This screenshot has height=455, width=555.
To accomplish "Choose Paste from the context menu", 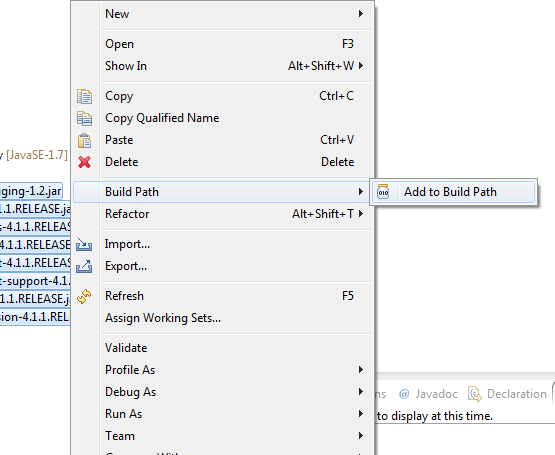I will coord(223,140).
